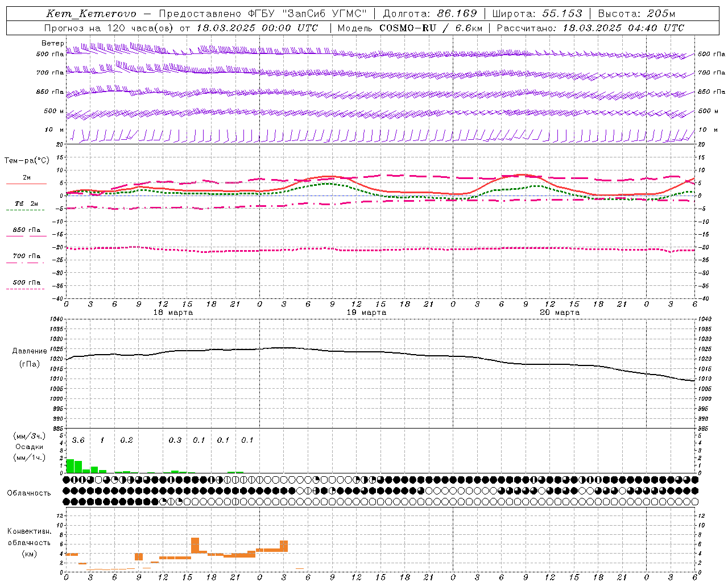Click the solid red line sample under '2м'
The height and width of the screenshot is (582, 728).
click(x=26, y=184)
